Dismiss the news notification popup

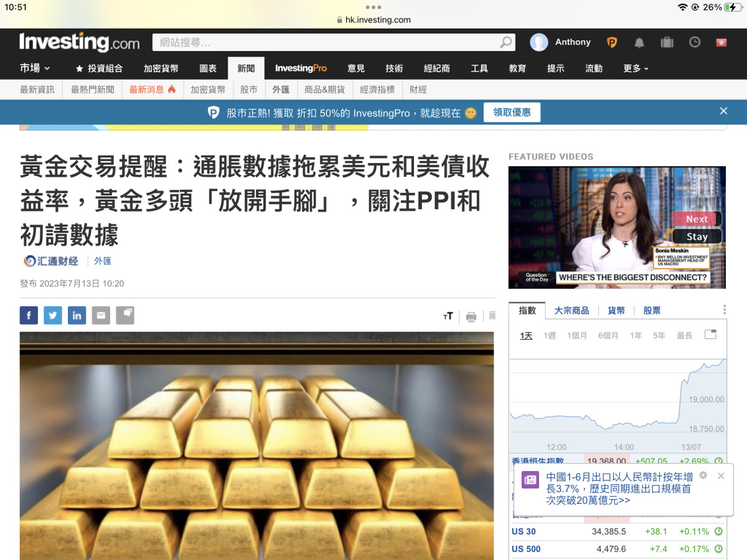click(x=721, y=475)
